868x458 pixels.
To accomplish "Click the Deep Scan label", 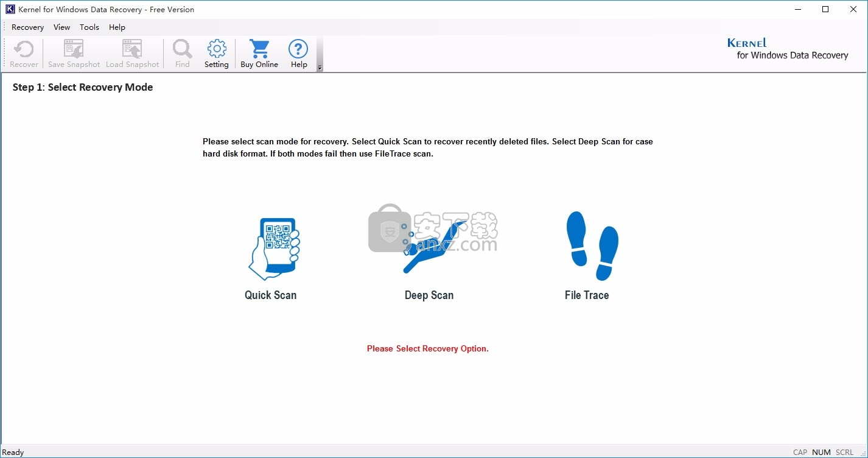I will 429,295.
